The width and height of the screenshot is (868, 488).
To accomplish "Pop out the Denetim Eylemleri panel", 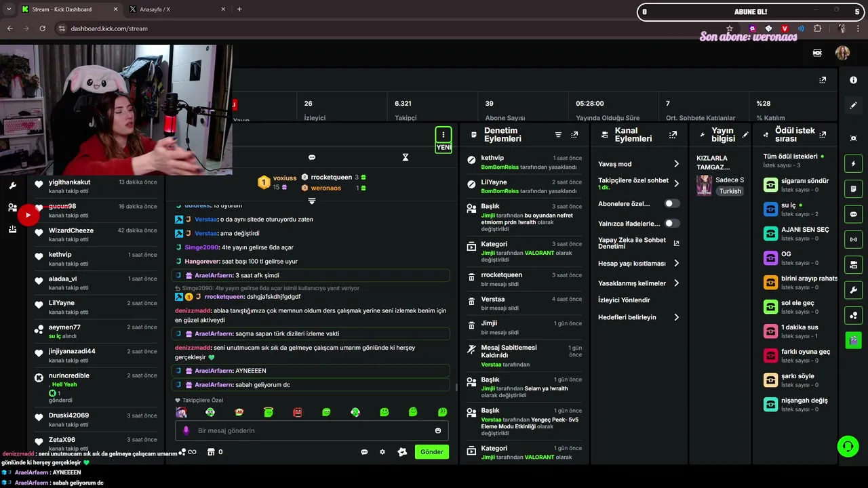I will coord(574,135).
